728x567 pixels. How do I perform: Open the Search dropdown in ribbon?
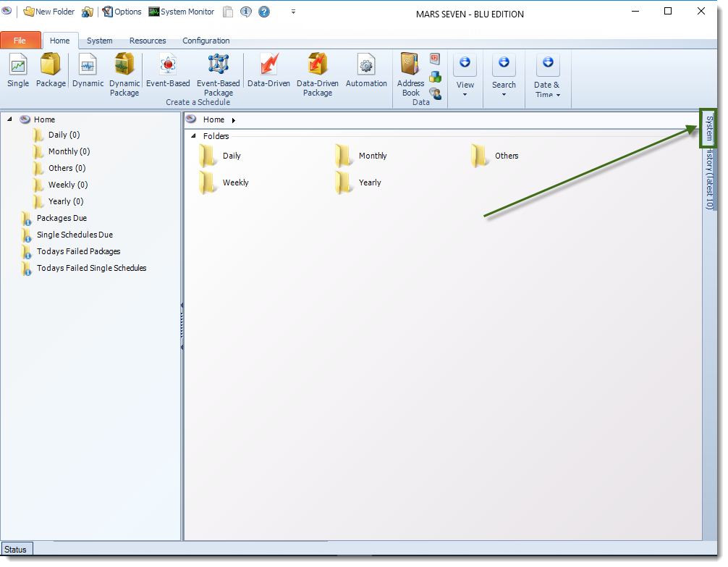504,77
